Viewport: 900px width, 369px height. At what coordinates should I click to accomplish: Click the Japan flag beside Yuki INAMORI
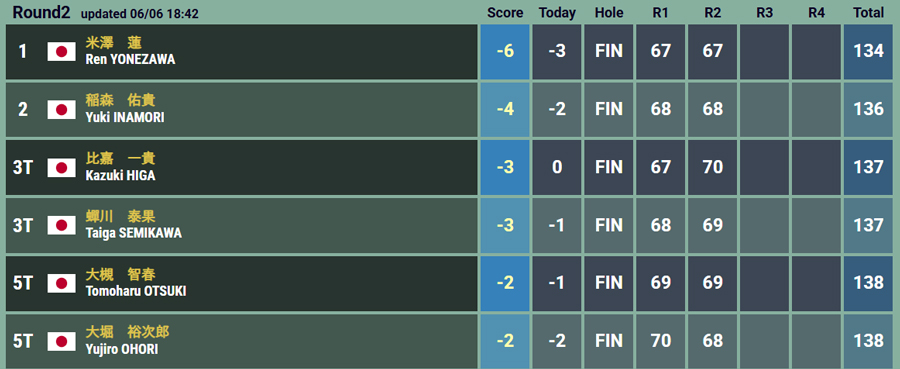[x=61, y=110]
